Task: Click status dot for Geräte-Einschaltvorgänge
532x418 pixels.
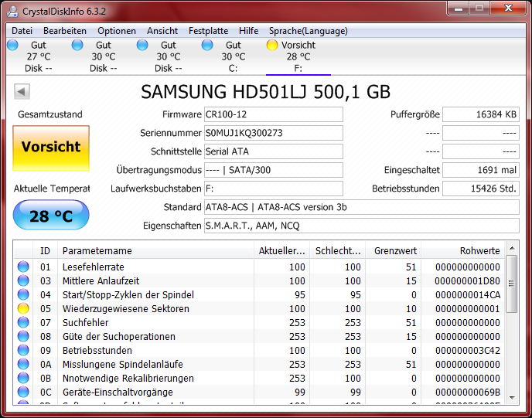Action: pyautogui.click(x=23, y=392)
